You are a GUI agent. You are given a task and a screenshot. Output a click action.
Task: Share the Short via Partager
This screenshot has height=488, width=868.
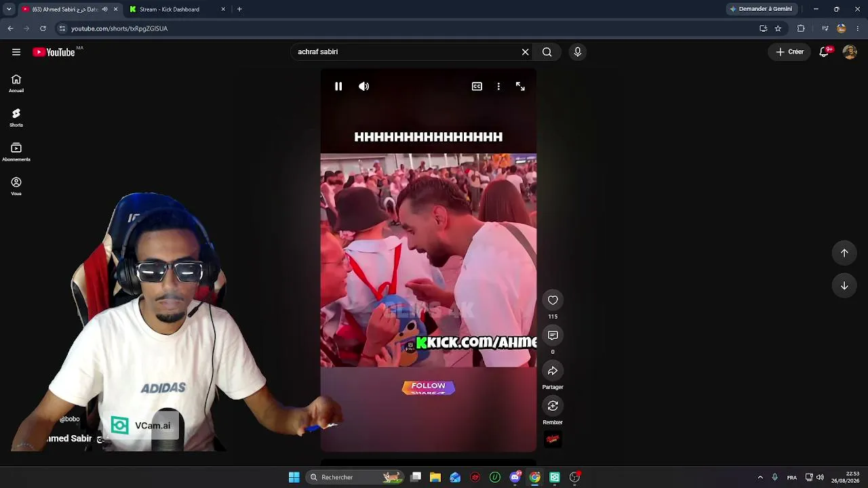click(x=553, y=371)
